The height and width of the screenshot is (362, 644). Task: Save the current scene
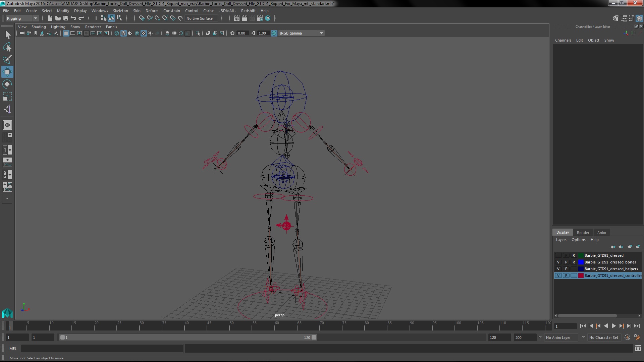pos(65,18)
